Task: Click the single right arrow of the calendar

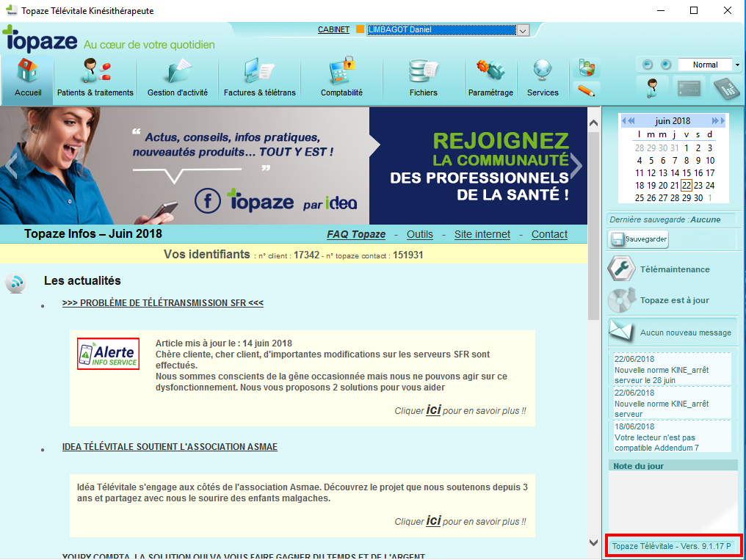Action: pyautogui.click(x=723, y=121)
